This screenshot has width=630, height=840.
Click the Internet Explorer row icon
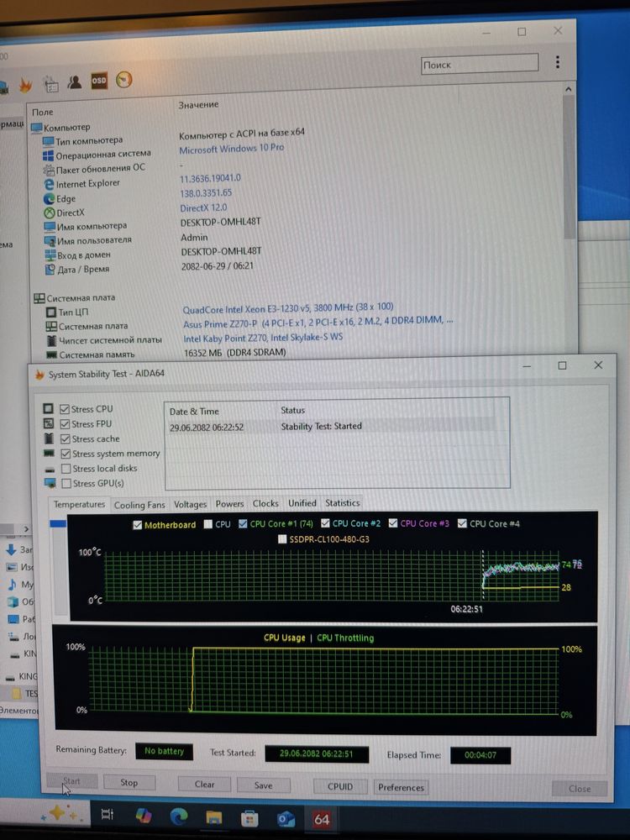(49, 184)
